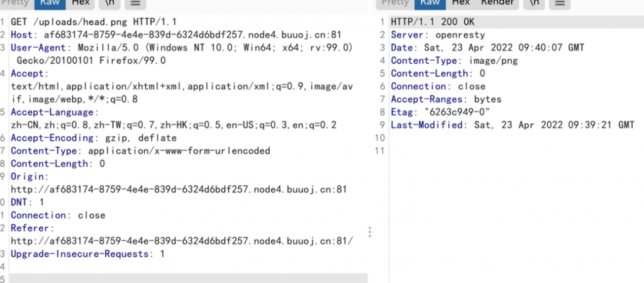Switch response view to Pretty tab
The width and height of the screenshot is (644, 283).
(395, 3)
